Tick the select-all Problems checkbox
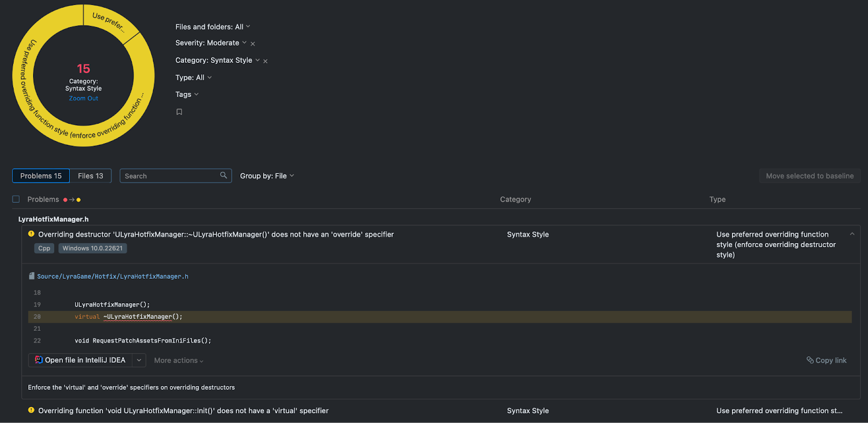 tap(16, 199)
